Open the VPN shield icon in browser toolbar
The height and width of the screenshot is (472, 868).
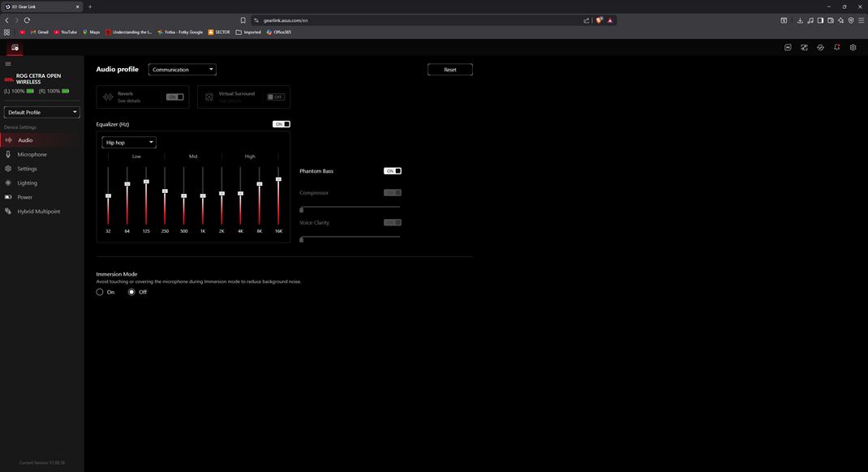click(851, 20)
